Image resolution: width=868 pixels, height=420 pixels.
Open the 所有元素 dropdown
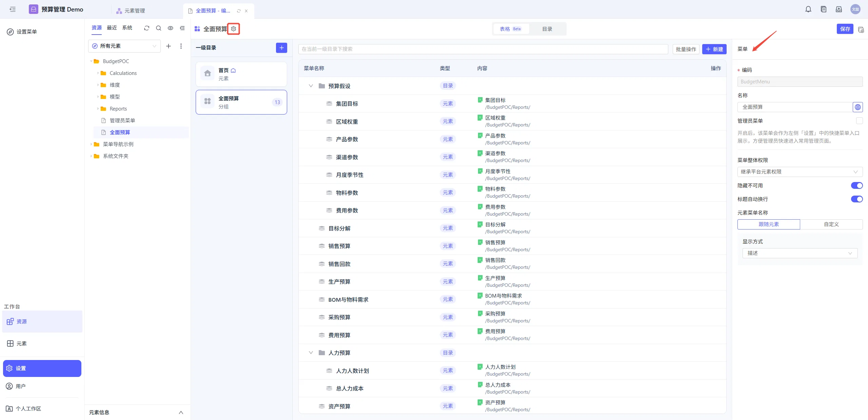tap(124, 46)
